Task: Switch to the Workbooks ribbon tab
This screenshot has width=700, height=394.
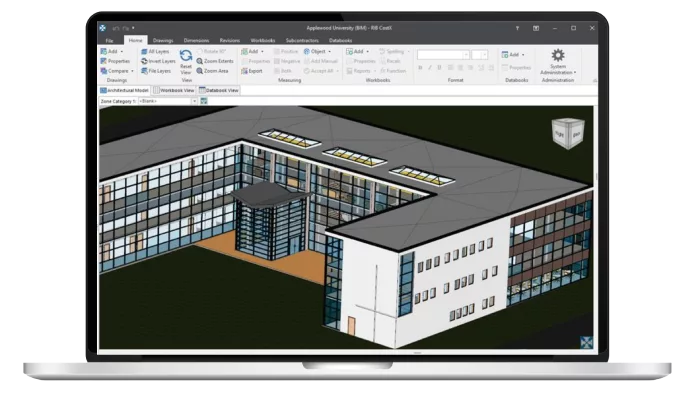Action: [x=263, y=41]
